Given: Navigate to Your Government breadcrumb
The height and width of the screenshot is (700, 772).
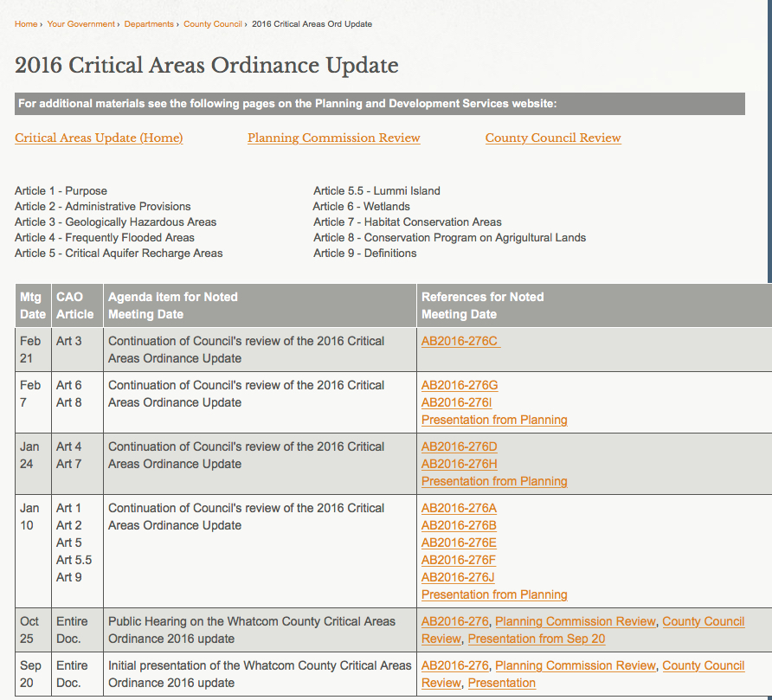Looking at the screenshot, I should click(x=81, y=24).
